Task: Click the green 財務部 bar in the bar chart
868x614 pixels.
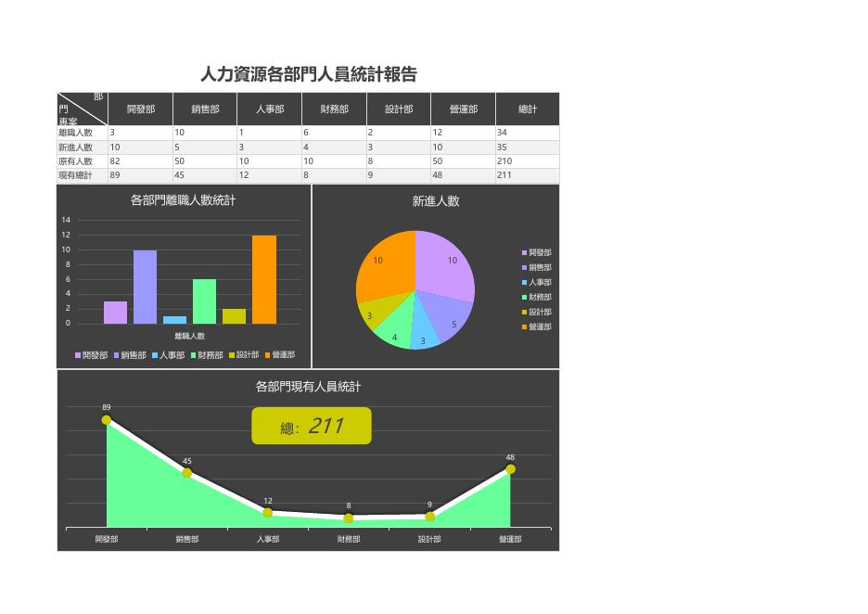Action: click(x=204, y=301)
